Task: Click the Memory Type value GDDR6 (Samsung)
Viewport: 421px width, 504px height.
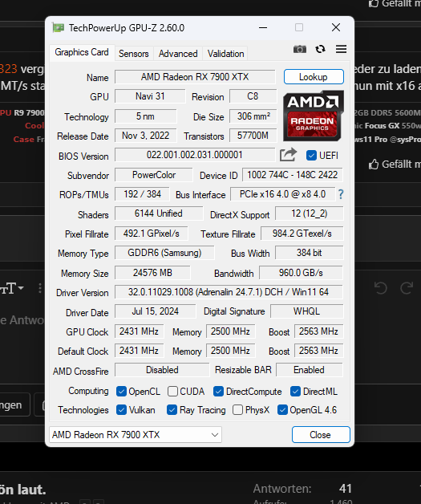Action: click(164, 253)
